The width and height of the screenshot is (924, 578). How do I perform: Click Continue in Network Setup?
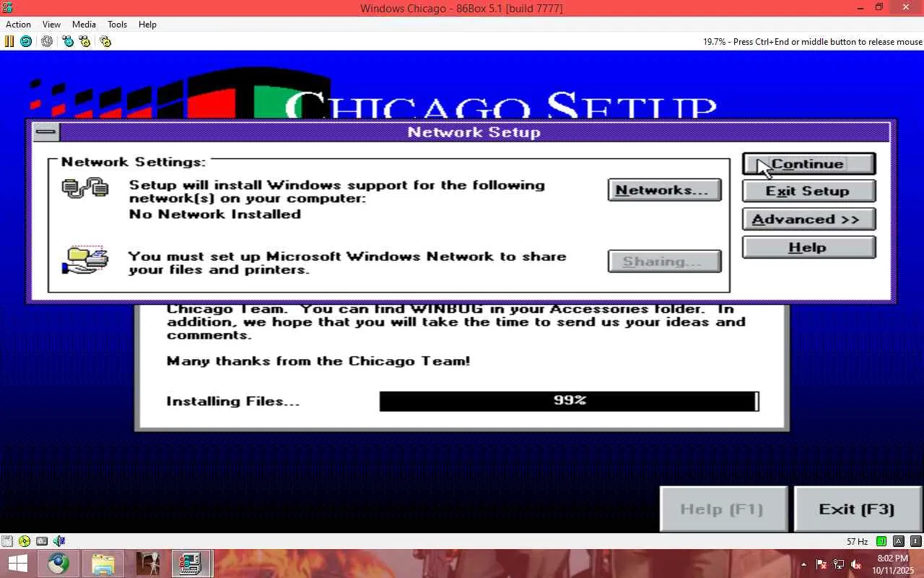coord(808,164)
